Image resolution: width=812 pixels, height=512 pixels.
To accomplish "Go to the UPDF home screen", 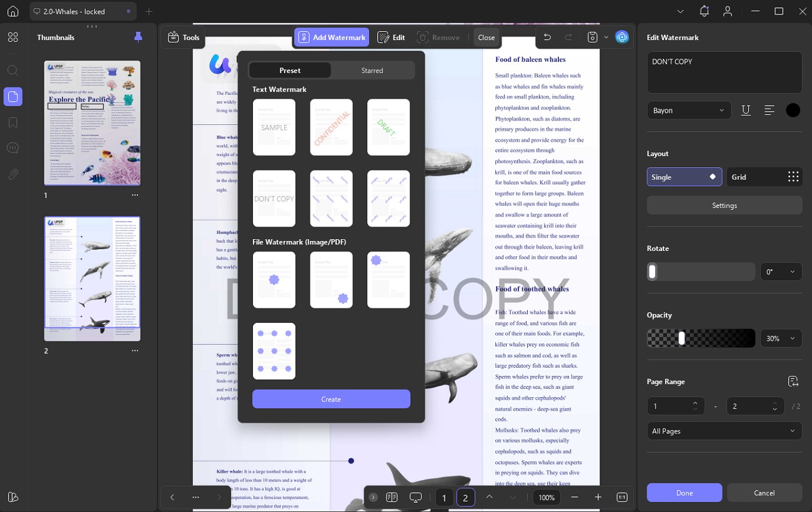I will [12, 11].
